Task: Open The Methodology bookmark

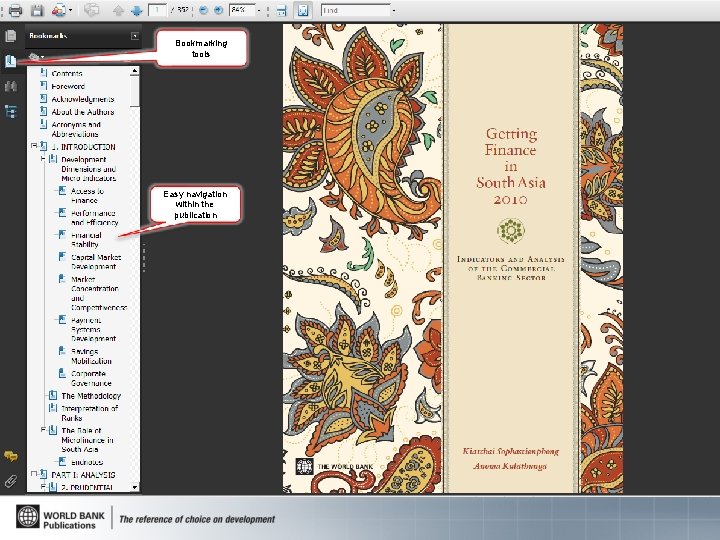Action: point(91,396)
